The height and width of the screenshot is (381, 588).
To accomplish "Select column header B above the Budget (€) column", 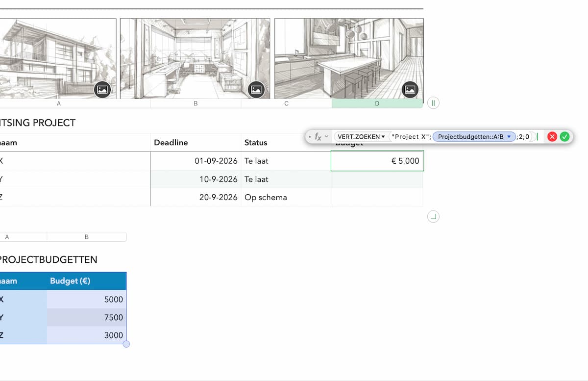I will [87, 237].
